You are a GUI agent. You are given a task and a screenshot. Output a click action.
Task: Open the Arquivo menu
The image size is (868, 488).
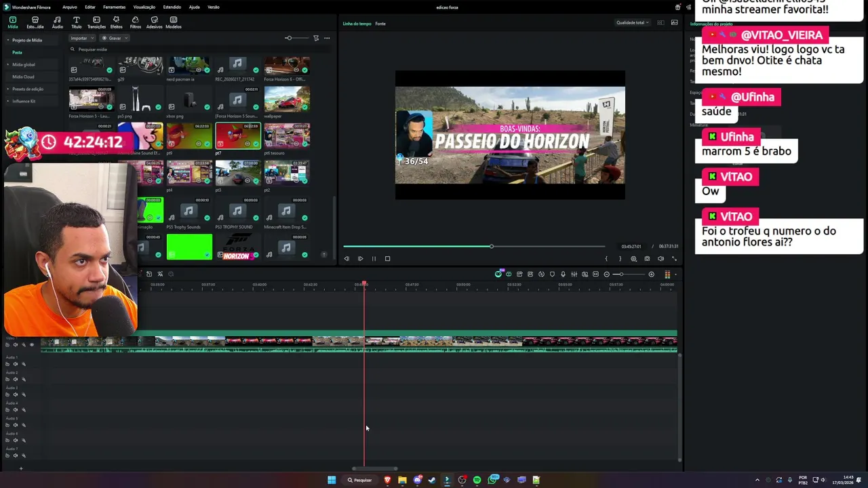point(69,7)
